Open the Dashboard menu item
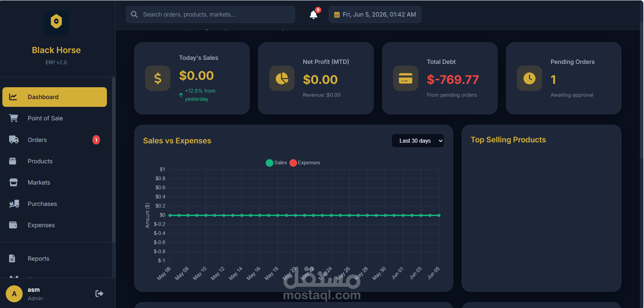The image size is (644, 308). coord(54,97)
